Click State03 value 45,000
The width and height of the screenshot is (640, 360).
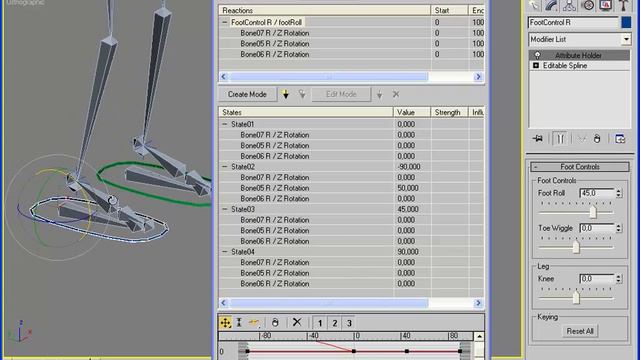[408, 209]
